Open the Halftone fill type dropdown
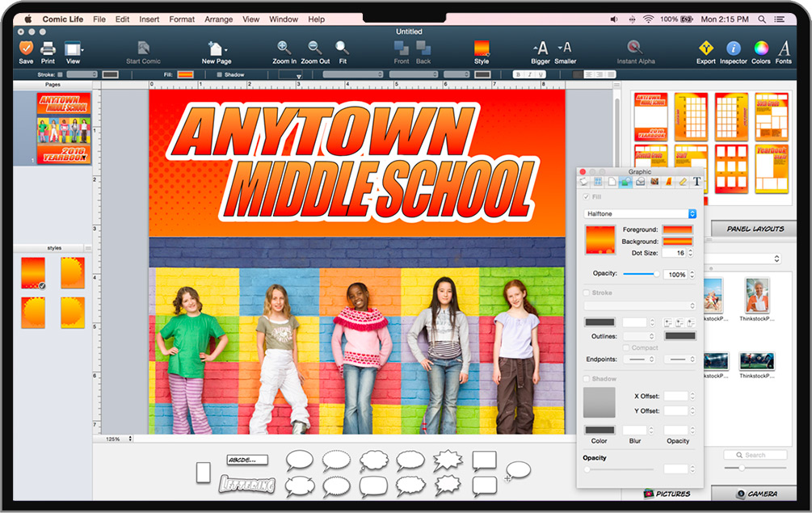This screenshot has width=812, height=513. coord(640,214)
